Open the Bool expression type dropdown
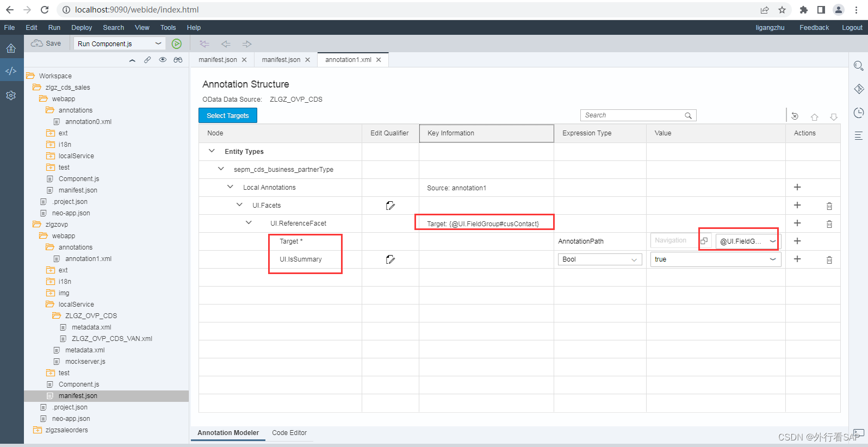This screenshot has width=868, height=447. 634,260
